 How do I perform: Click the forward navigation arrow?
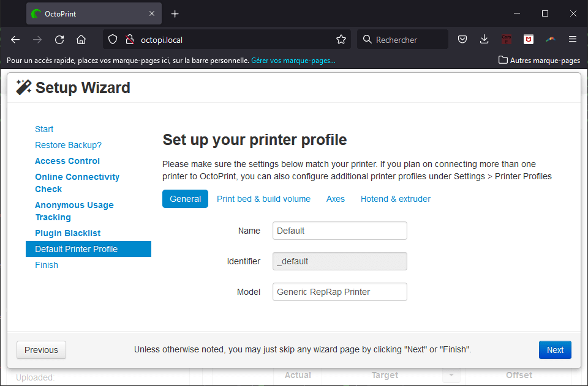pyautogui.click(x=37, y=40)
